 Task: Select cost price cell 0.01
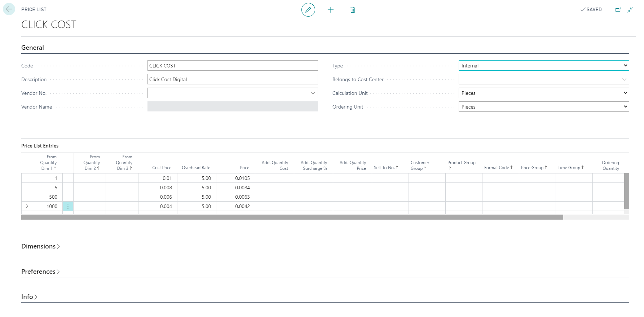coord(158,178)
